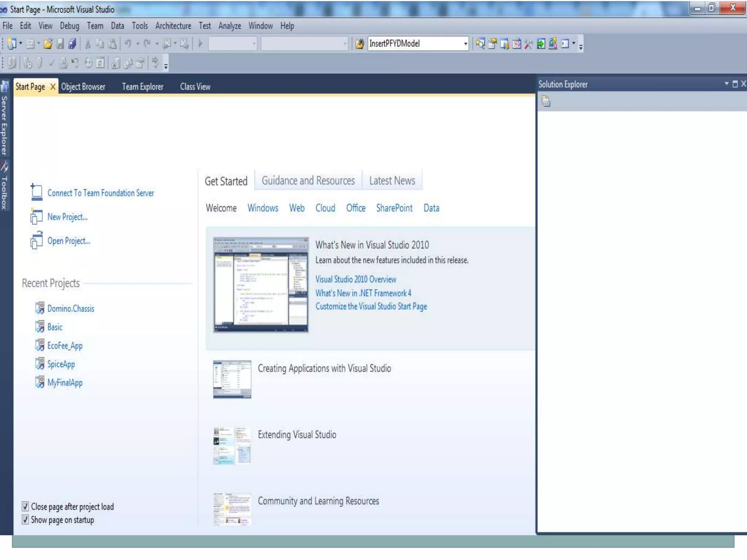The height and width of the screenshot is (560, 747).
Task: Open the Architecture menu
Action: pyautogui.click(x=173, y=26)
